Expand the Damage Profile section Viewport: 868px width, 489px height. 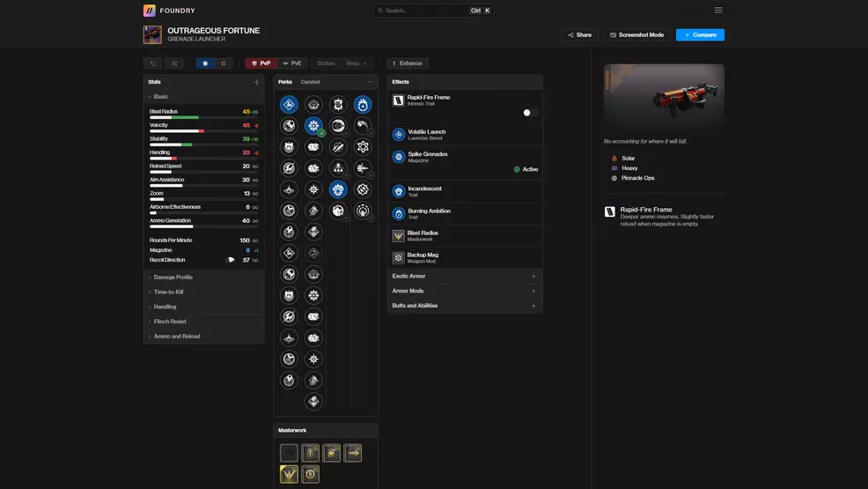click(x=203, y=277)
